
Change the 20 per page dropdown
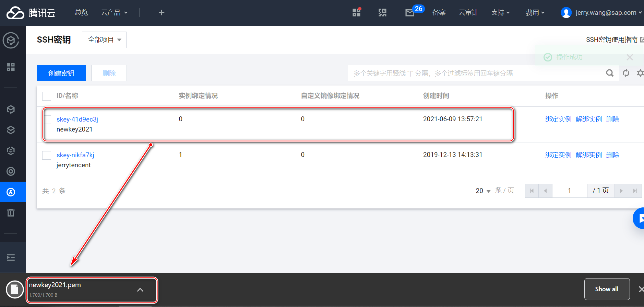[x=483, y=191]
